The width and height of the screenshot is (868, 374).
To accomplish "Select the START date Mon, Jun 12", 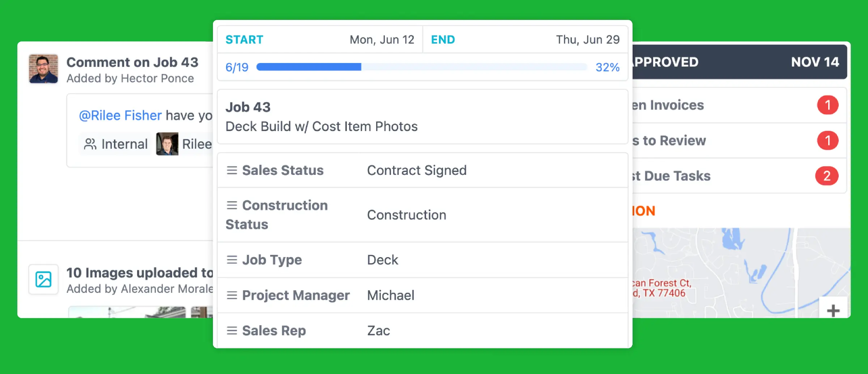I will tap(382, 39).
